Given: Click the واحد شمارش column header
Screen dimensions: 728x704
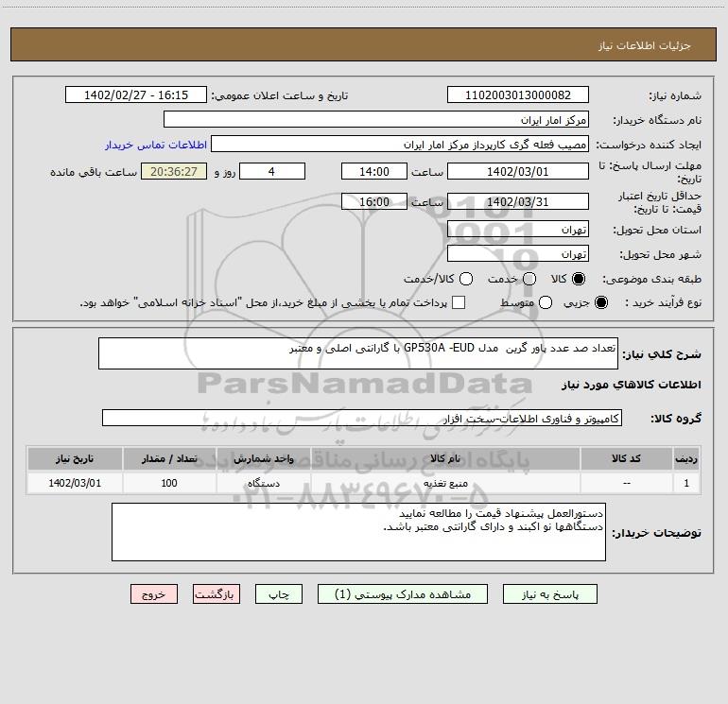Looking at the screenshot, I should 263,459.
